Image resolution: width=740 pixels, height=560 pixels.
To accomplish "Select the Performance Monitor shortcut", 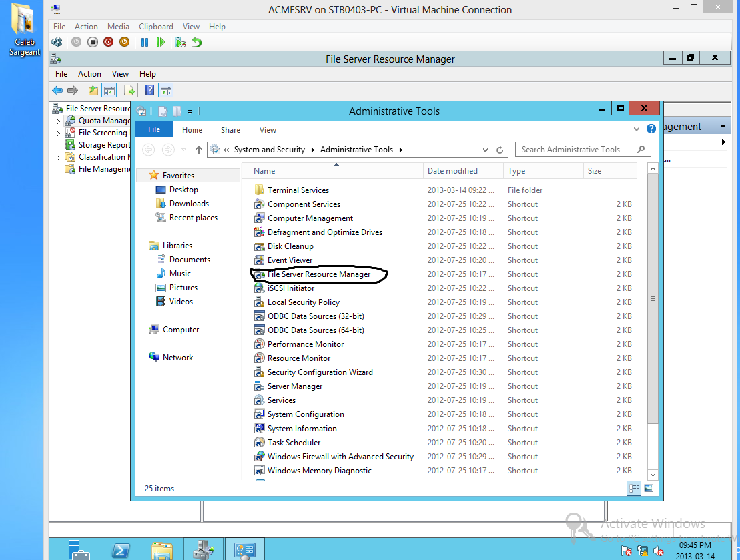I will click(x=306, y=344).
